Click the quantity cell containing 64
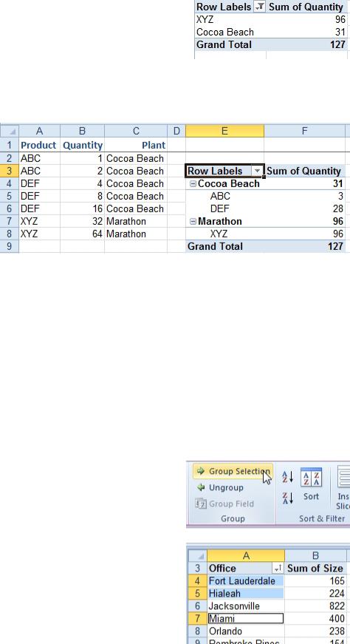Viewport: 350px width, 644px height. coord(82,234)
